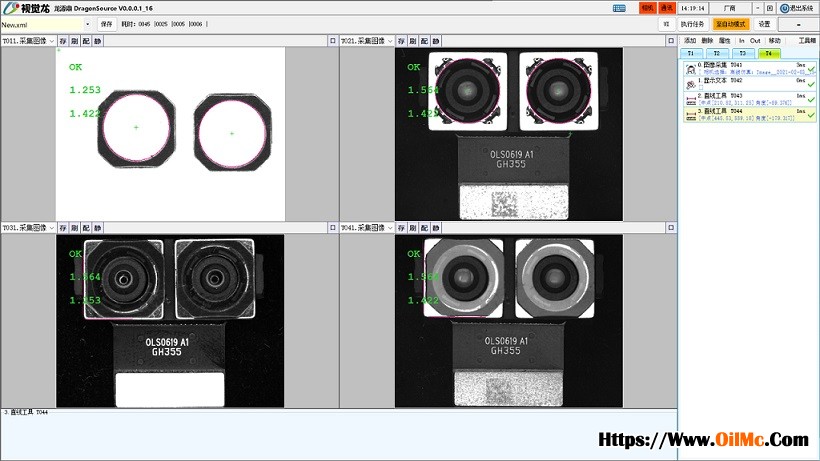The width and height of the screenshot is (820, 461).
Task: Click 刷 refresh icon in T021 pane
Action: (x=413, y=41)
